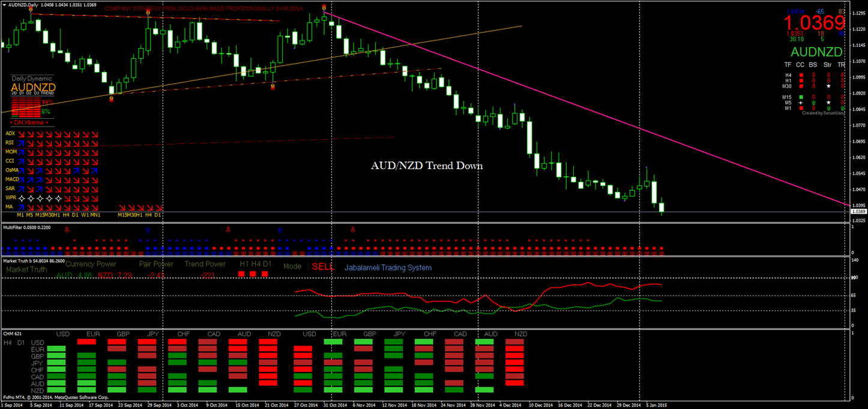
Task: Click the Trend Power value -221
Action: tap(208, 275)
